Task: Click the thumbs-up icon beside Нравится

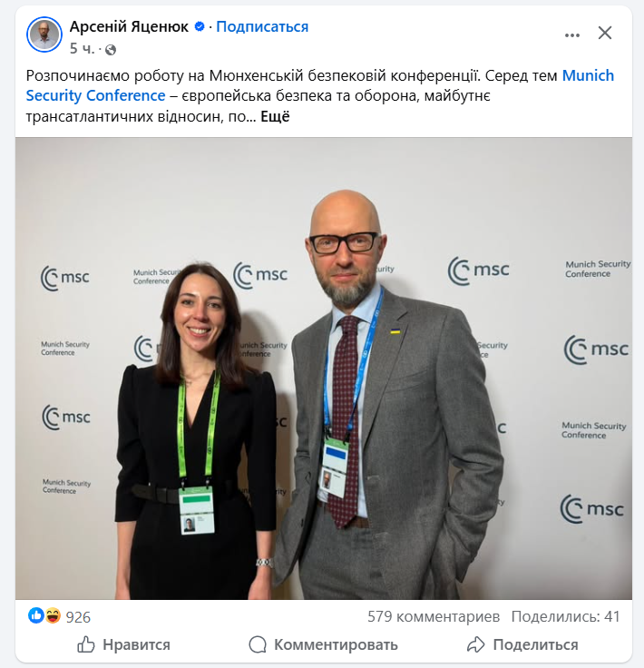Action: (85, 644)
